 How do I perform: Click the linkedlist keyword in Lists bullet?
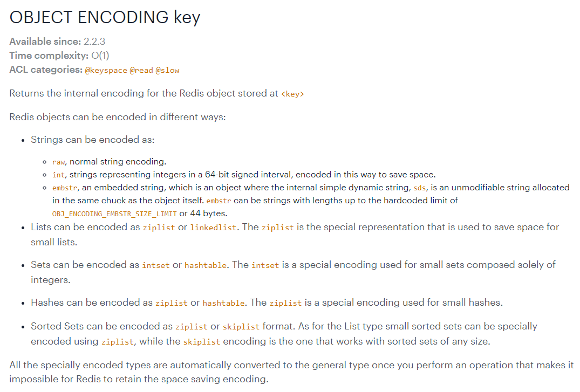213,228
